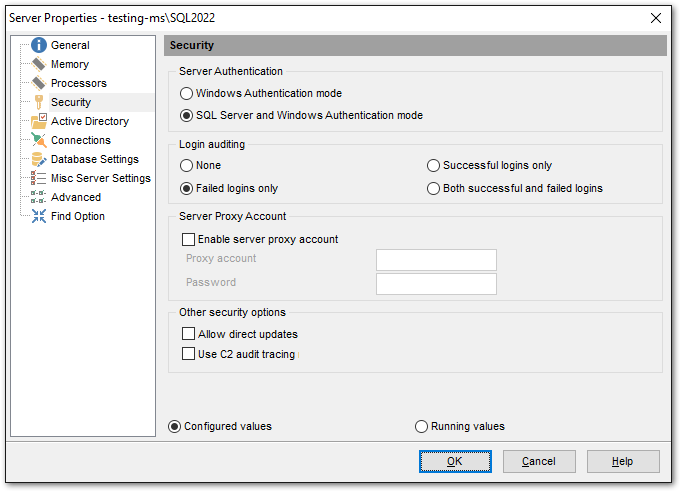Click the Processors chip icon

[x=39, y=83]
